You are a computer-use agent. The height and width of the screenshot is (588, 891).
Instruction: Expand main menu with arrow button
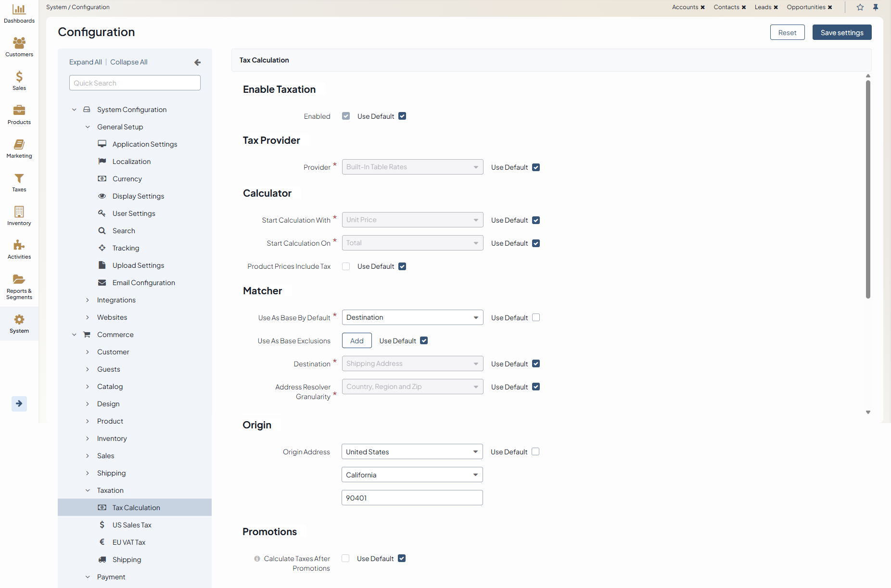coord(19,404)
